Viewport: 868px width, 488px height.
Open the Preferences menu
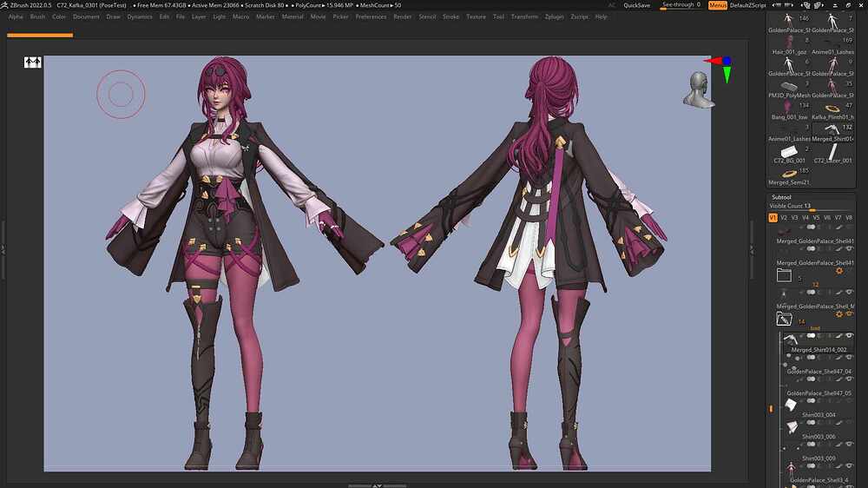(x=371, y=16)
